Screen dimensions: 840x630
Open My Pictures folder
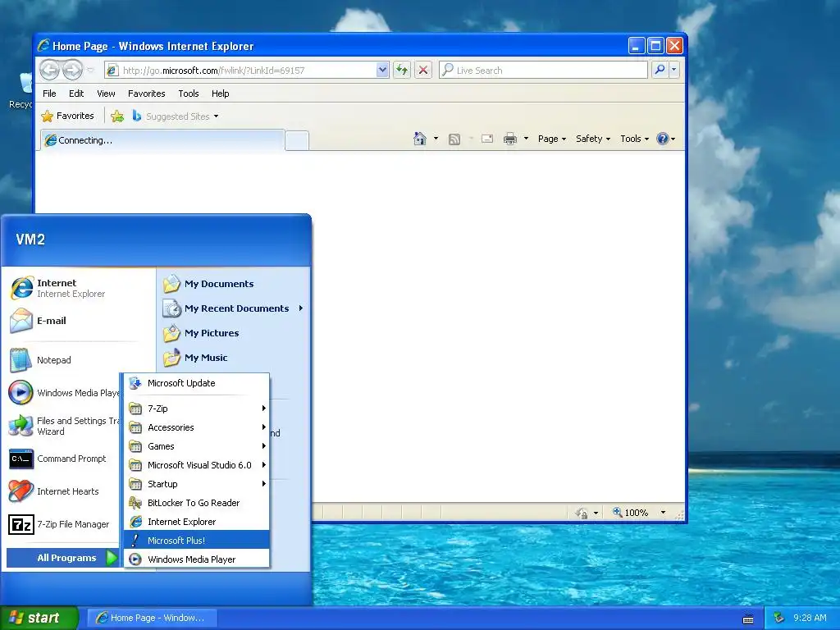point(202,333)
